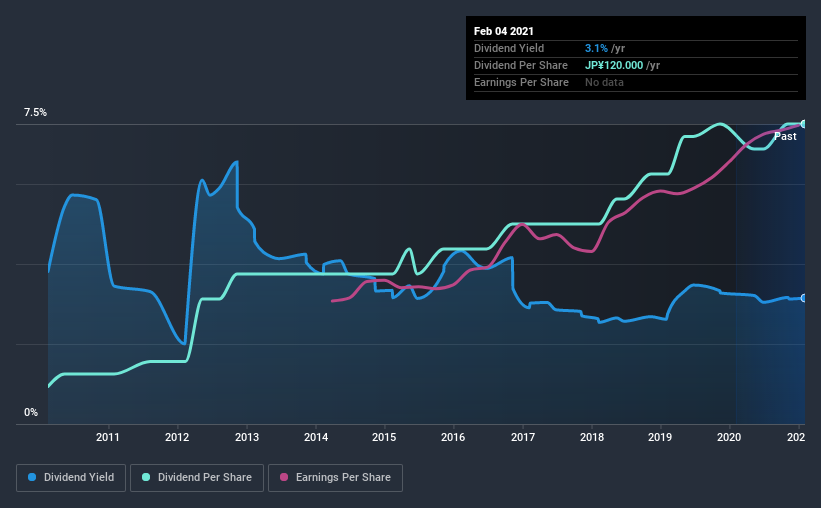Click the teal Dividend Per Share legend dot
This screenshot has height=508, width=821.
coord(146,477)
